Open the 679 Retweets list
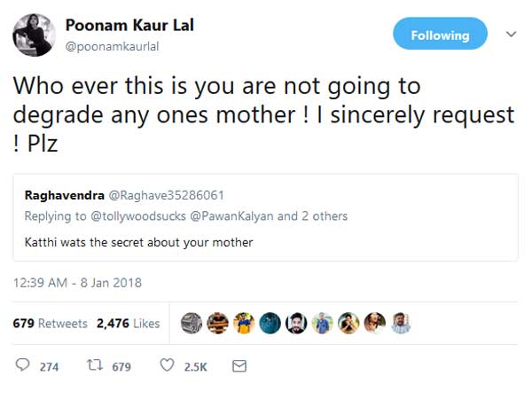 click(50, 324)
